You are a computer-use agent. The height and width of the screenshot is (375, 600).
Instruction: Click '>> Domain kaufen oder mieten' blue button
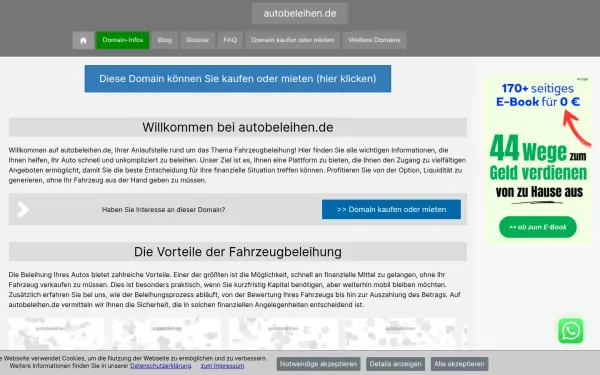(x=391, y=209)
